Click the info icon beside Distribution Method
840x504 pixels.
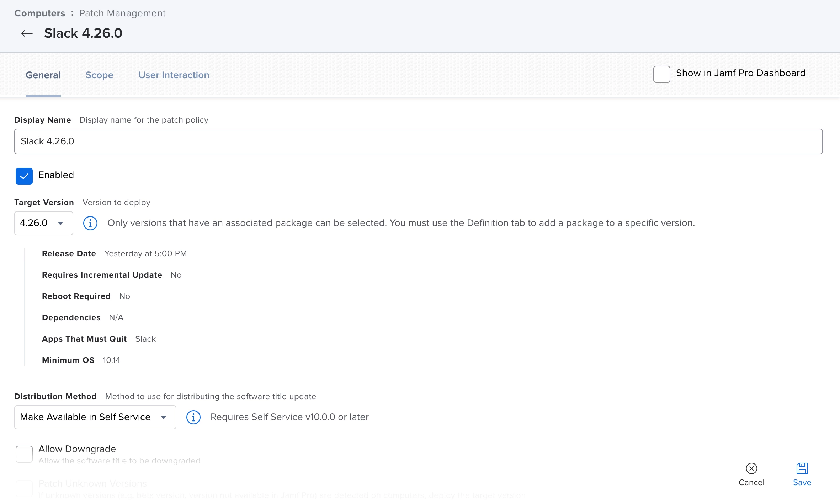tap(193, 417)
